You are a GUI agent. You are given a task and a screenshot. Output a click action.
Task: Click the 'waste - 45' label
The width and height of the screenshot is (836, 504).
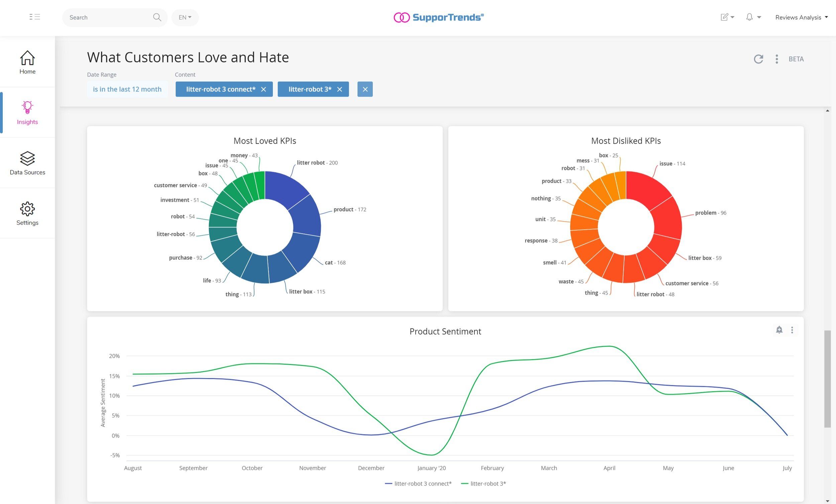[x=571, y=281]
